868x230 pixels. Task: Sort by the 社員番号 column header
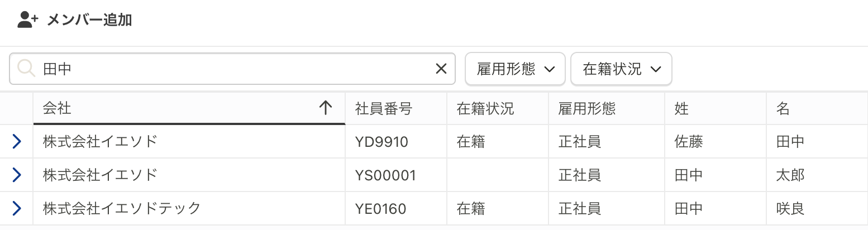(x=396, y=108)
